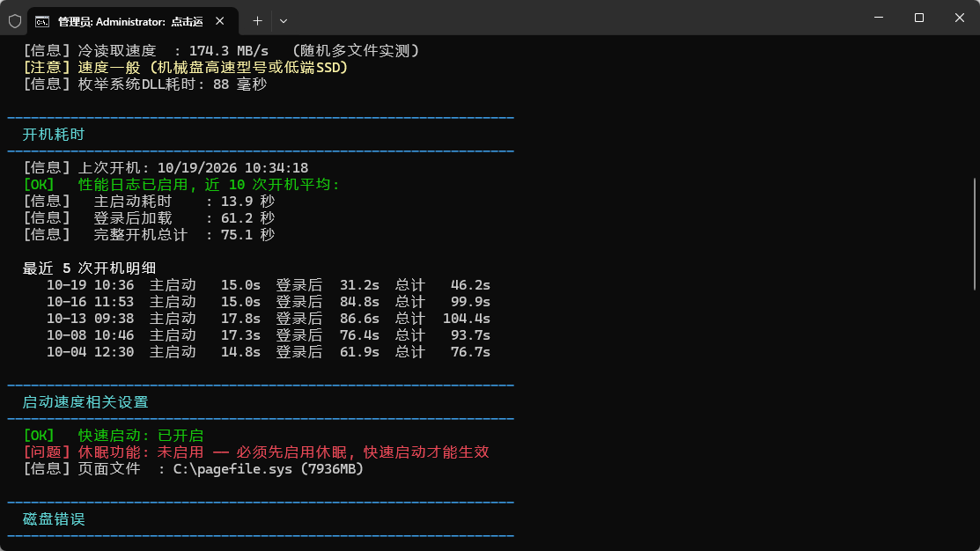Image resolution: width=980 pixels, height=551 pixels.
Task: Click the green 性能日志已启用 line
Action: 181,185
